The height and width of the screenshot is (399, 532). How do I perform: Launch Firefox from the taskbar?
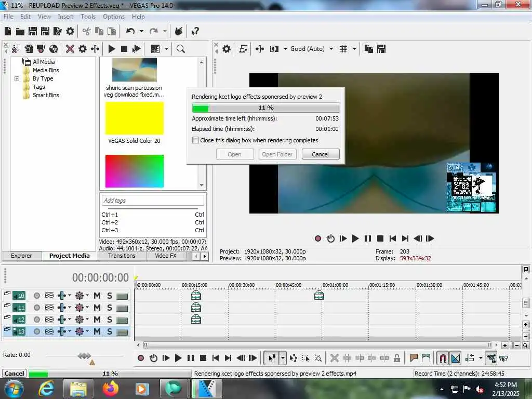(x=111, y=389)
